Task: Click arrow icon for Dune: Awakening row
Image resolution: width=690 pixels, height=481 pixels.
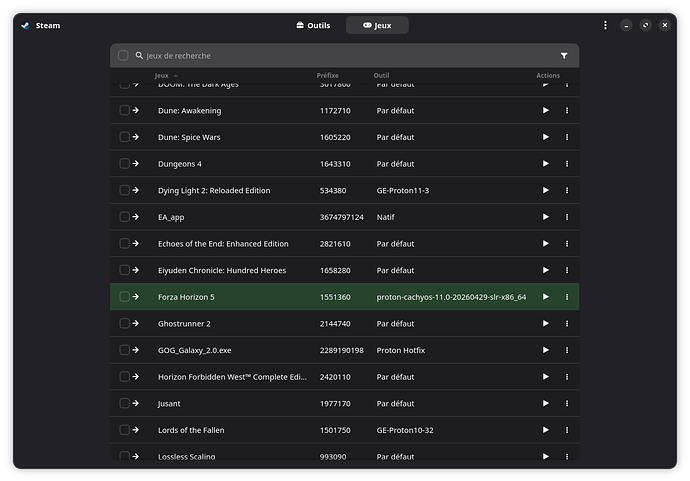Action: (x=136, y=110)
